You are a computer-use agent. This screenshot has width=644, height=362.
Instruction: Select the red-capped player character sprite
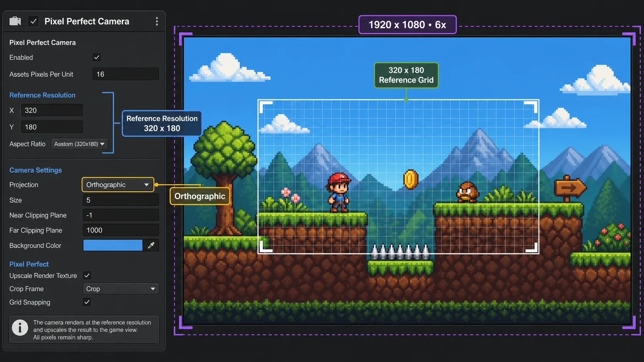(x=339, y=192)
